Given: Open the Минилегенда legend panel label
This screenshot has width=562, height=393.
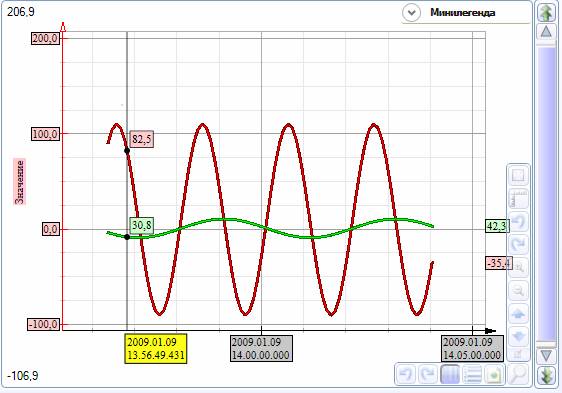Looking at the screenshot, I should (x=463, y=13).
